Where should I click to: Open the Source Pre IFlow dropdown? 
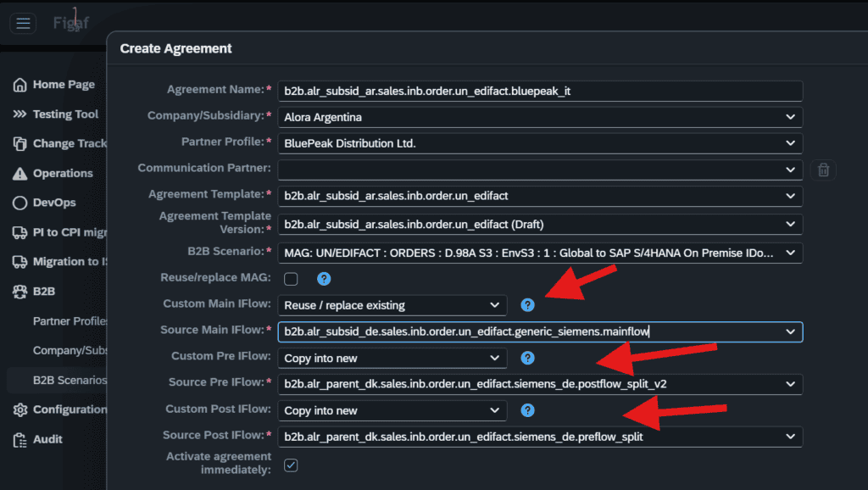click(540, 384)
